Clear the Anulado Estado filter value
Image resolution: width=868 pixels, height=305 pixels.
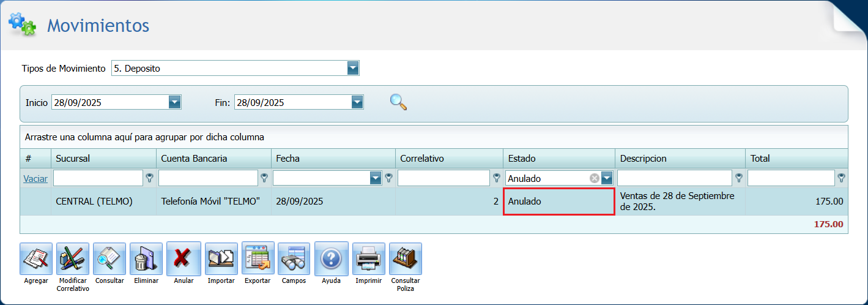pyautogui.click(x=594, y=178)
